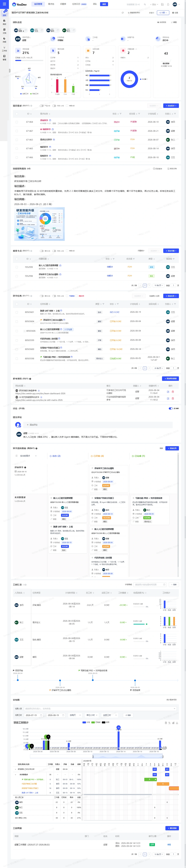
Task: Refresh the project using the header reload icon
Action: point(123,13)
